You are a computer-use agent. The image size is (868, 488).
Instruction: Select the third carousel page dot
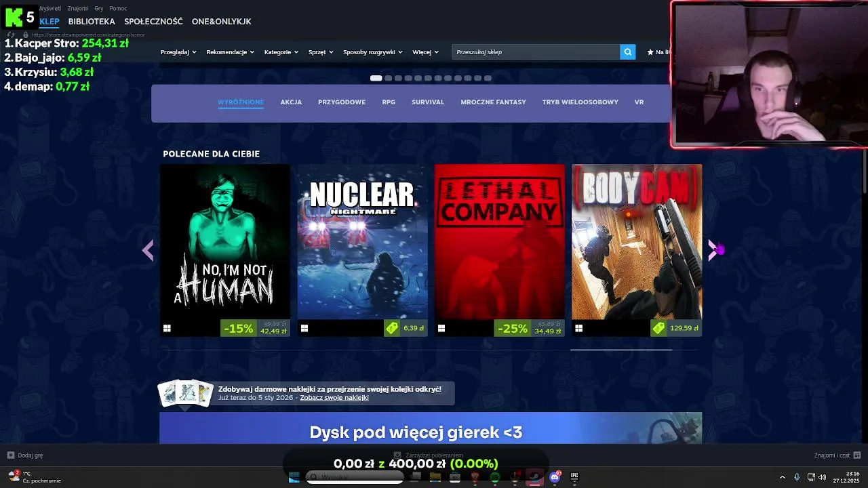tap(398, 78)
